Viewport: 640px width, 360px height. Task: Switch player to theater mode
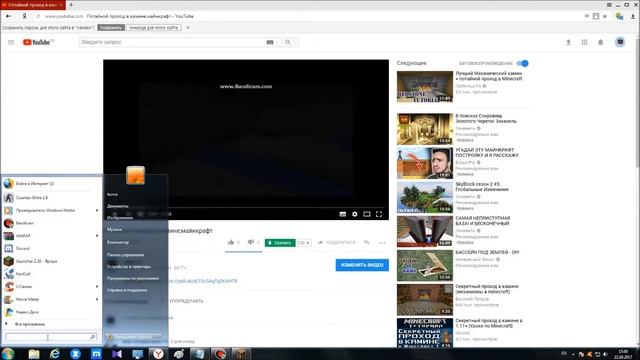[367, 214]
